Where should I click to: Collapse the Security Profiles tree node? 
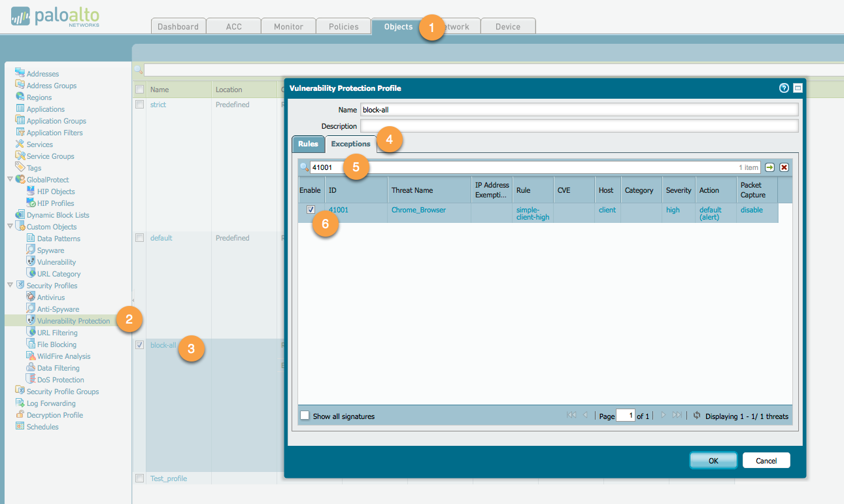(10, 285)
